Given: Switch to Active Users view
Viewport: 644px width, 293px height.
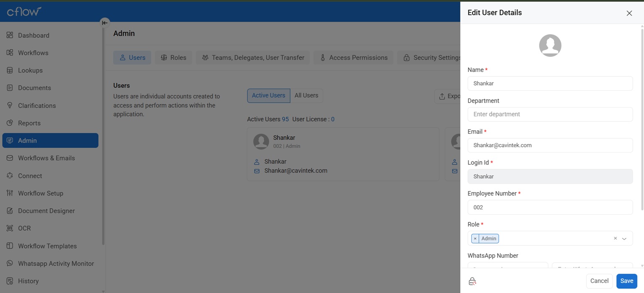Looking at the screenshot, I should [268, 95].
